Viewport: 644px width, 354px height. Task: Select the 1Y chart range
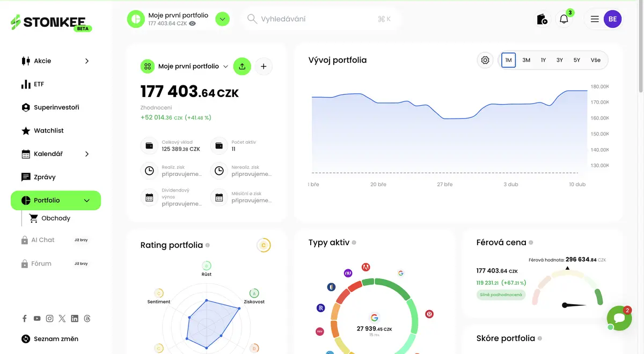click(543, 60)
